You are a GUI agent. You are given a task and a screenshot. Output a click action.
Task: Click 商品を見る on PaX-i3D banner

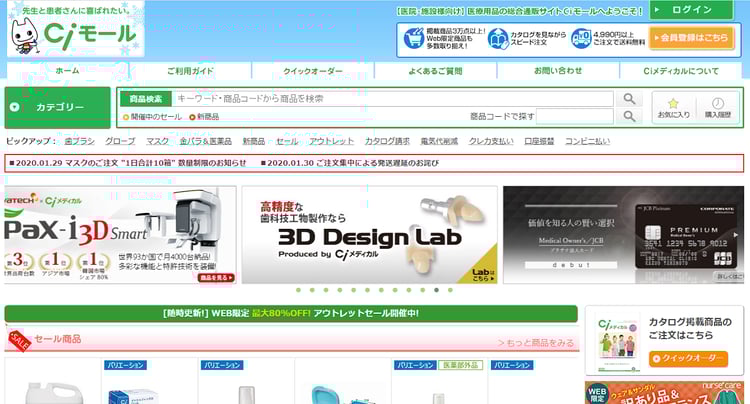(217, 277)
